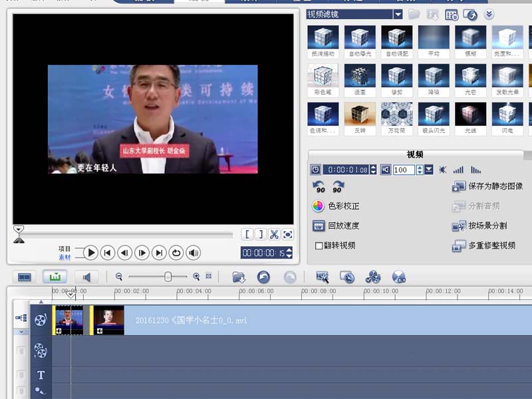Open the clip volume slider dropdown
This screenshot has height=399, width=532.
pos(428,170)
